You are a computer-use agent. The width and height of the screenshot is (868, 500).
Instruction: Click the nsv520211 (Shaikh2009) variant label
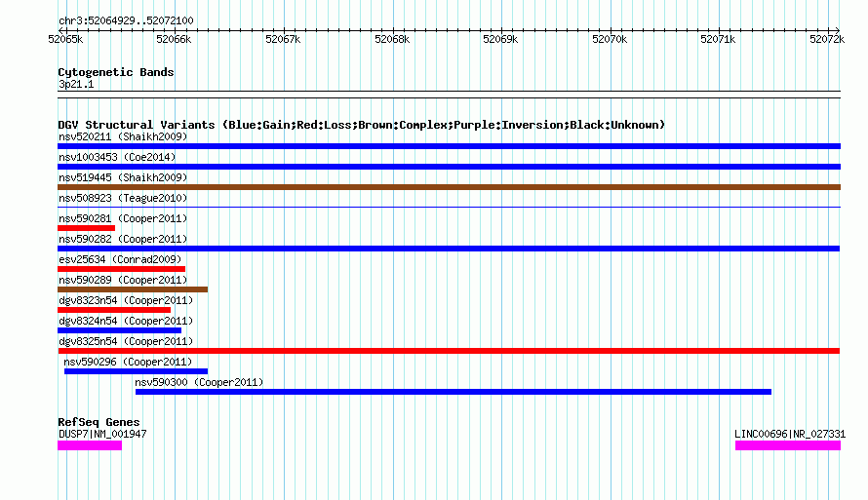click(x=123, y=136)
